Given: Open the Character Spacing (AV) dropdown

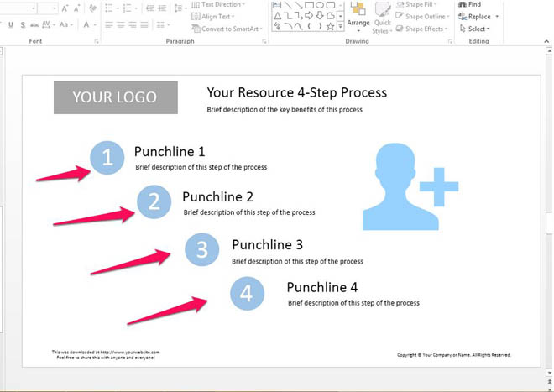Looking at the screenshot, I should click(49, 24).
